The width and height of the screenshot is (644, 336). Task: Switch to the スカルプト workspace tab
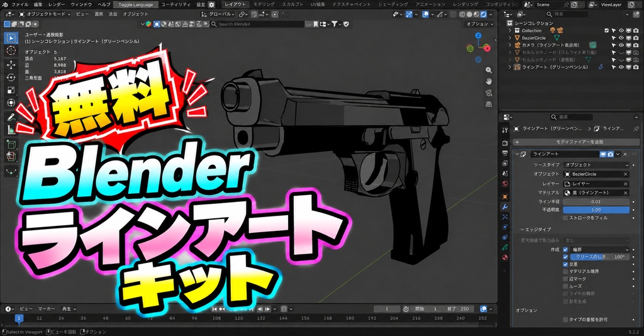[292, 4]
